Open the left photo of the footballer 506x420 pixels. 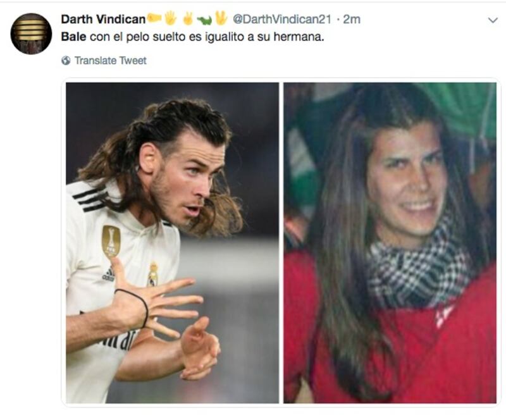click(173, 243)
